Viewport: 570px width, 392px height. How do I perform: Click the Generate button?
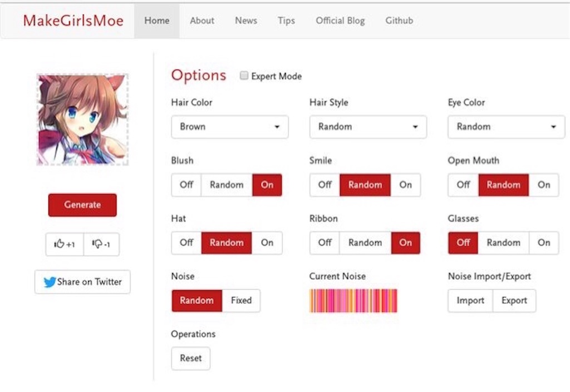(x=82, y=205)
